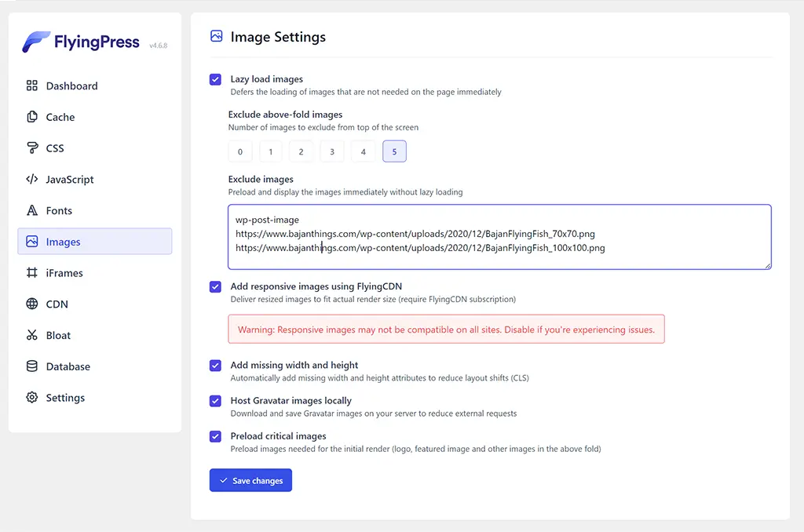Click the Save changes button
Viewport: 804px width, 532px height.
pos(250,480)
